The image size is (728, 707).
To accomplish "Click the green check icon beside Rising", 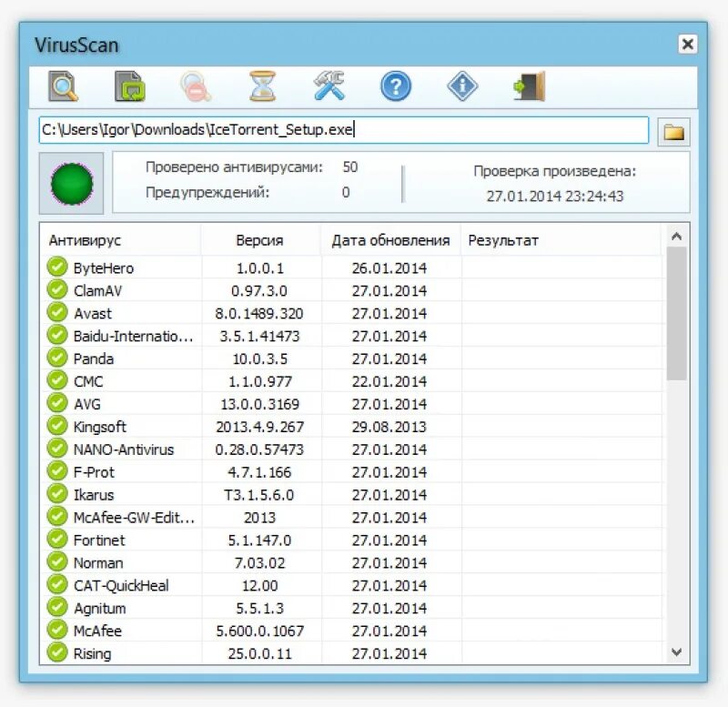I will 57,652.
